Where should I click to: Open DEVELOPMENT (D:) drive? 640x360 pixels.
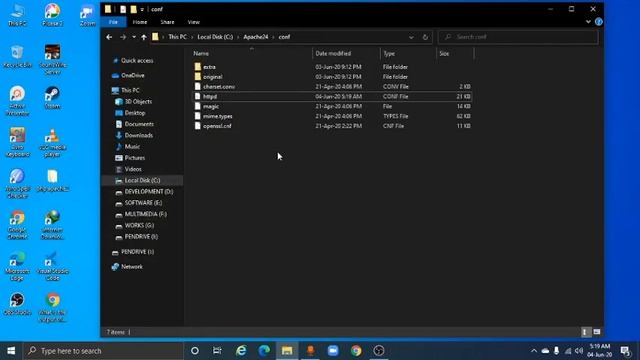[x=149, y=191]
